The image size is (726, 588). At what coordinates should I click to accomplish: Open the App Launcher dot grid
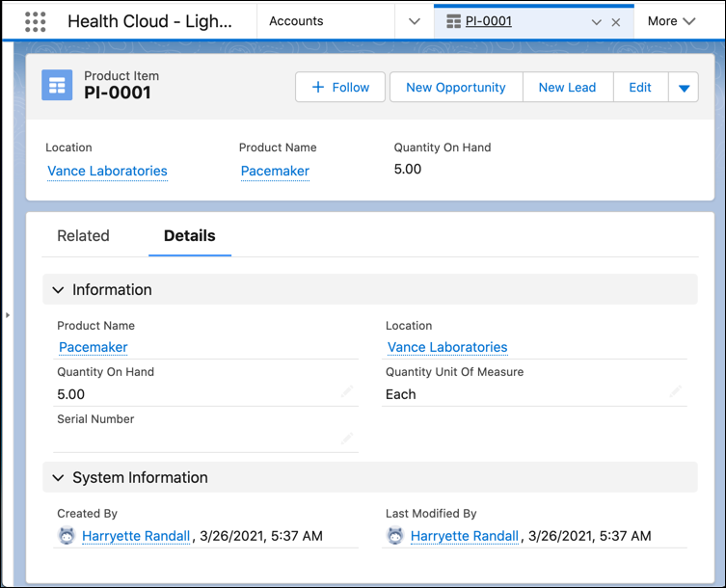[35, 21]
